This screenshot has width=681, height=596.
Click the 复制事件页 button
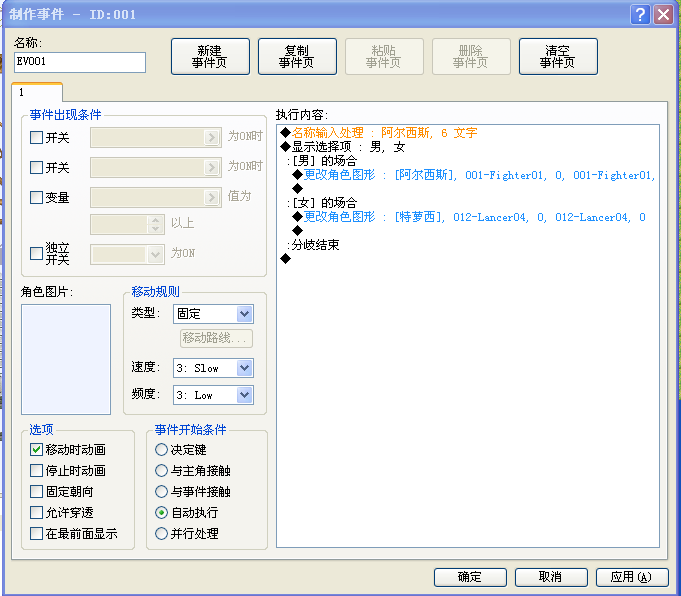point(297,56)
